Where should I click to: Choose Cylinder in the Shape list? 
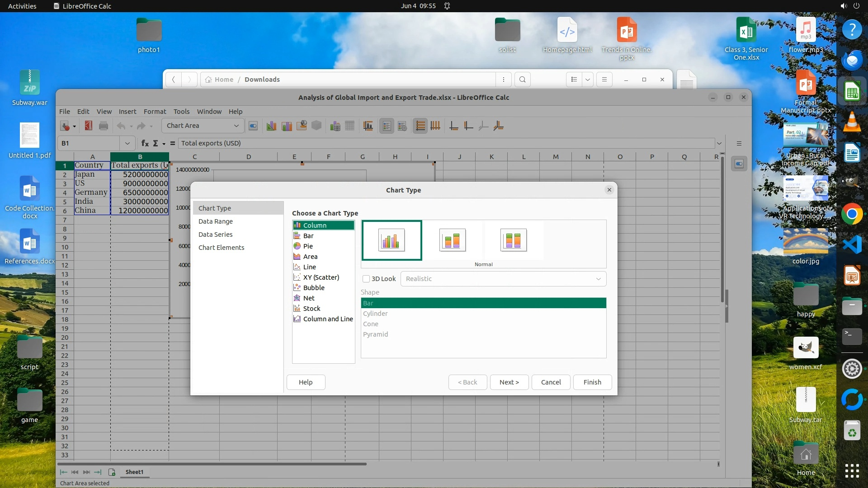point(375,314)
